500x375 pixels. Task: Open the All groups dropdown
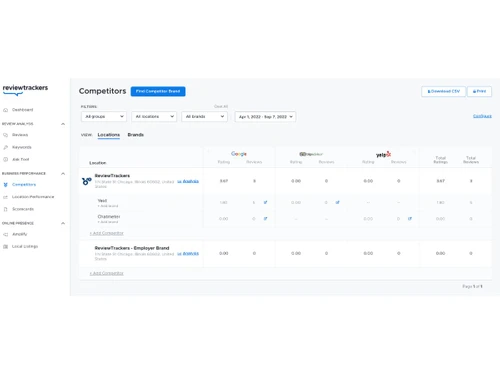click(x=104, y=117)
